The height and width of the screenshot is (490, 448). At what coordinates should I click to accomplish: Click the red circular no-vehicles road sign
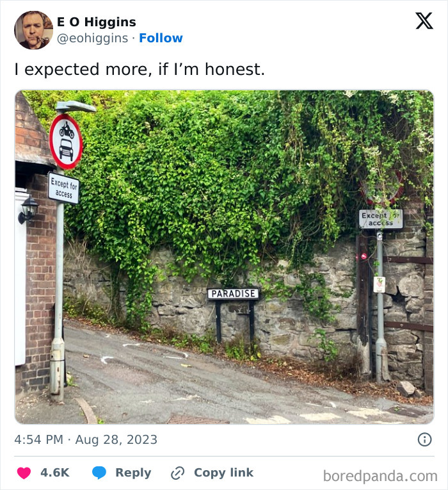click(x=66, y=141)
